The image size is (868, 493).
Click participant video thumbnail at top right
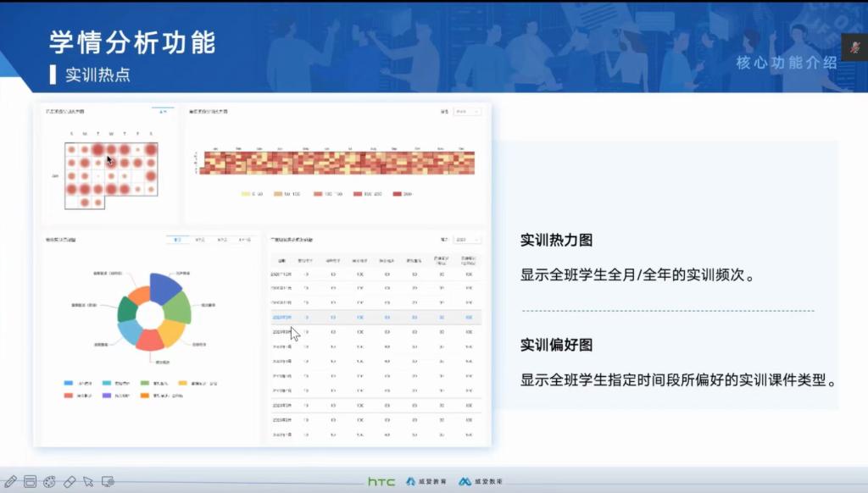pos(854,47)
